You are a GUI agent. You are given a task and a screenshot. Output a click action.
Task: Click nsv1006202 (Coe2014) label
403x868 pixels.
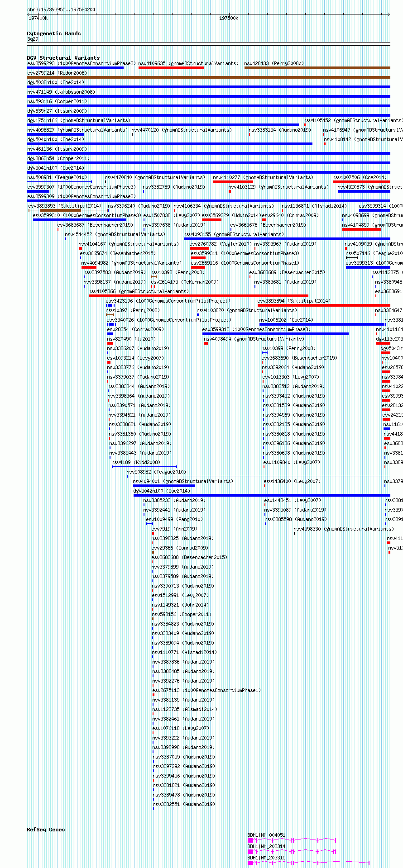tap(286, 320)
